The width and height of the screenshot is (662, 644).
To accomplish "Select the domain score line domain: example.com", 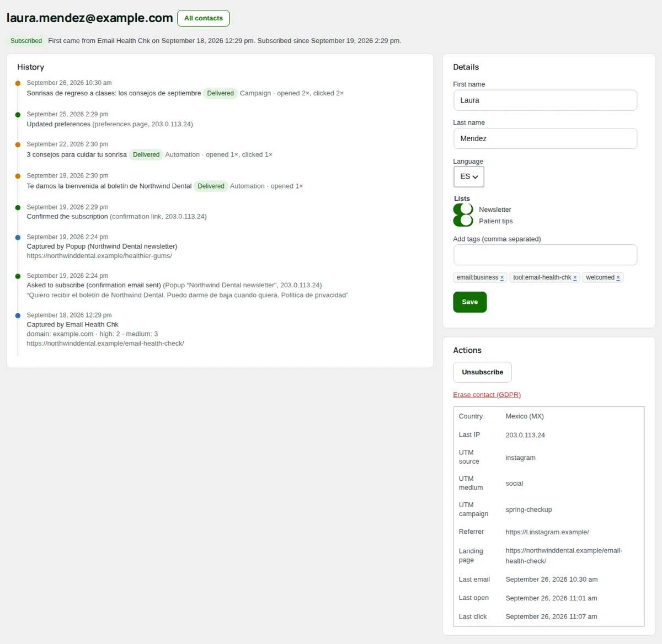I will click(92, 334).
